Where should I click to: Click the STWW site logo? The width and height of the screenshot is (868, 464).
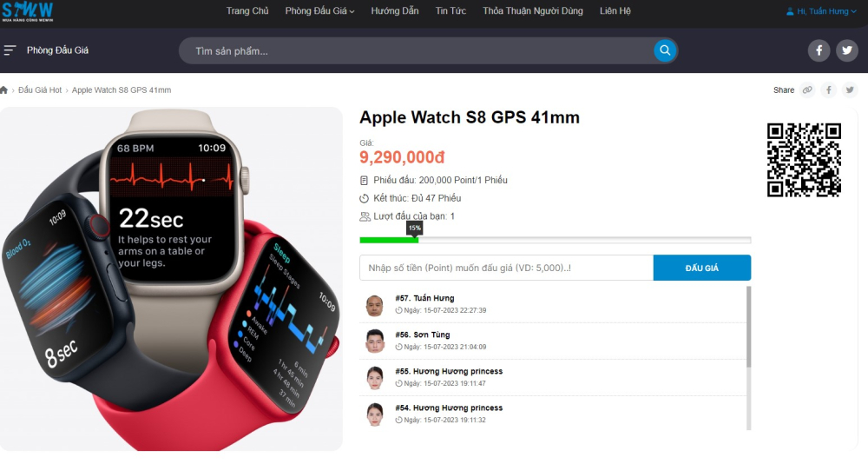click(x=27, y=11)
